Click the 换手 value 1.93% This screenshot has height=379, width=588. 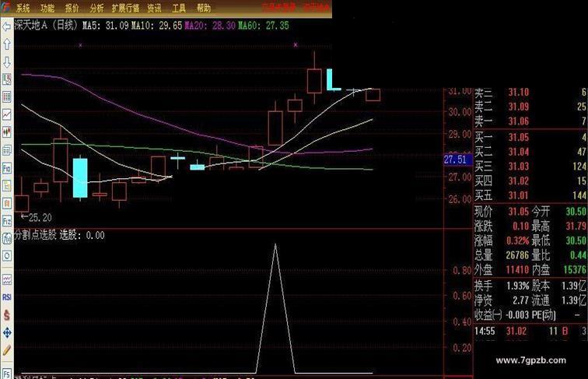point(518,286)
